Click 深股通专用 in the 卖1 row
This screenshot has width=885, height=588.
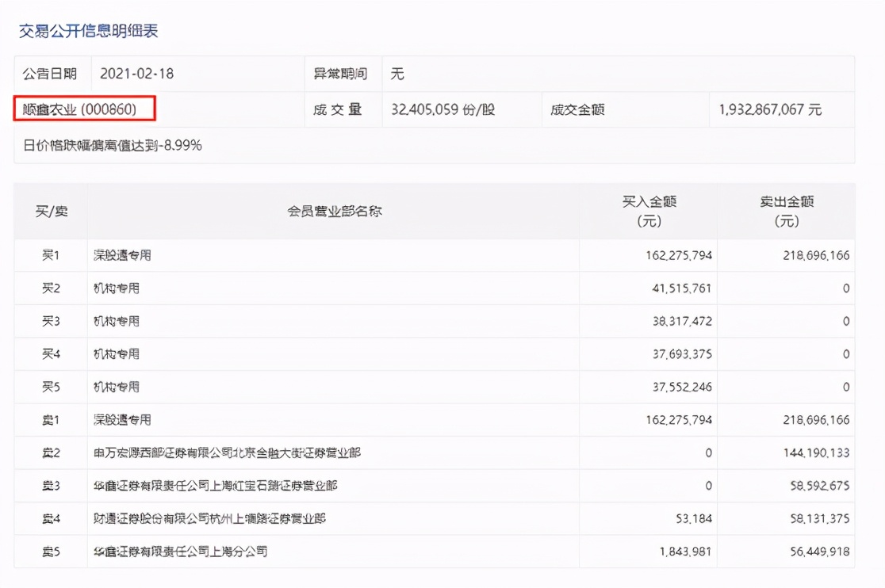pyautogui.click(x=122, y=420)
